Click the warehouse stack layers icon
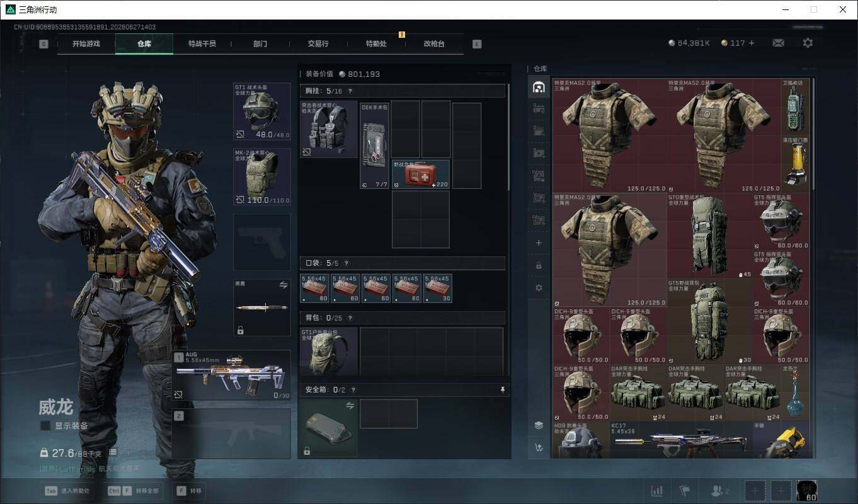Viewport: 858px width, 504px height. [539, 425]
